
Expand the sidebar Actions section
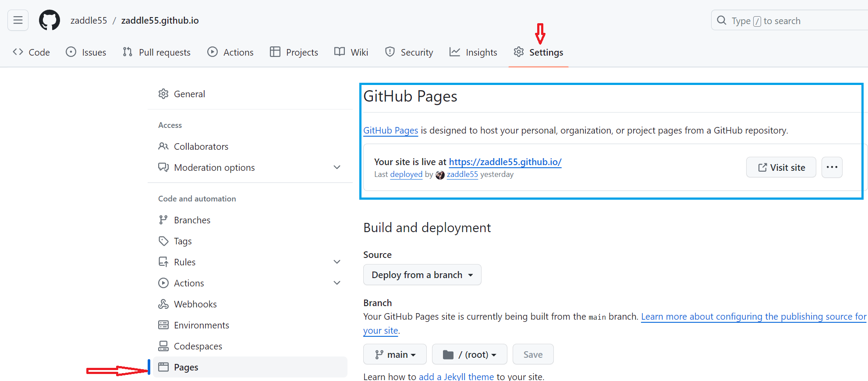tap(250, 283)
